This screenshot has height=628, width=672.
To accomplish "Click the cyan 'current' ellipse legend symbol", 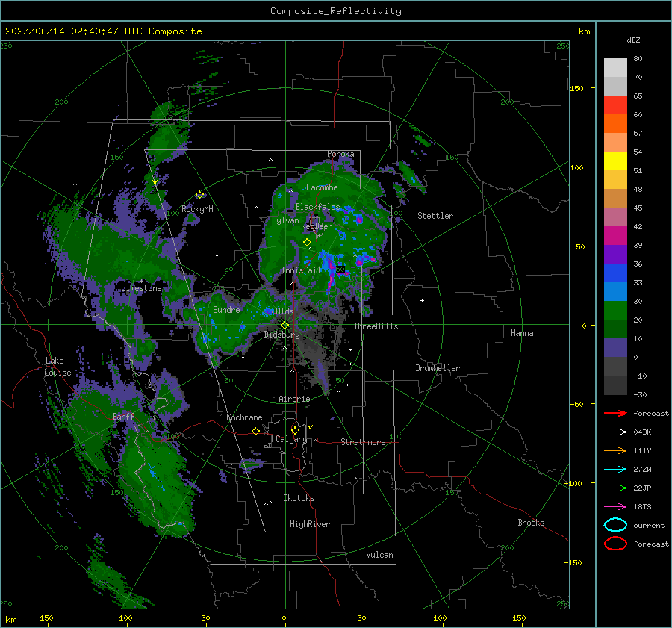I will [x=615, y=525].
